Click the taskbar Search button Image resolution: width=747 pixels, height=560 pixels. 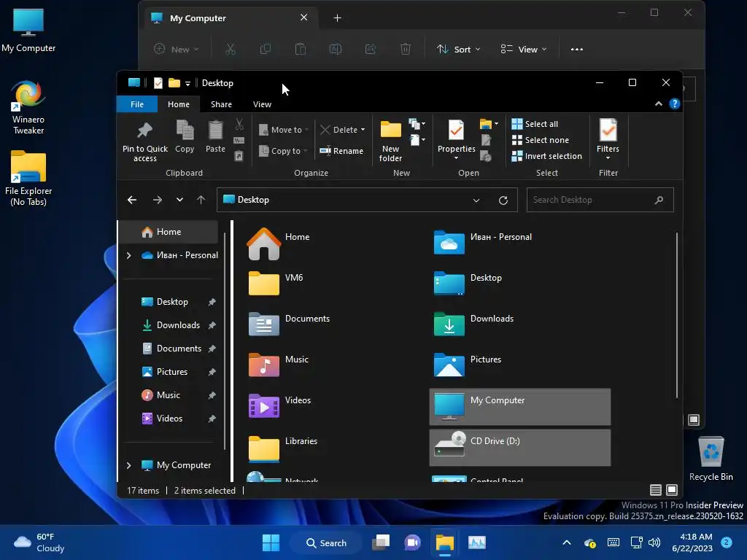[326, 542]
